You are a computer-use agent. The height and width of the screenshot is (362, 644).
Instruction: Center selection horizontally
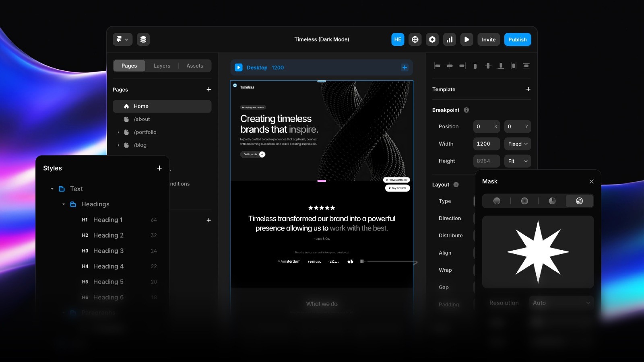(x=450, y=66)
